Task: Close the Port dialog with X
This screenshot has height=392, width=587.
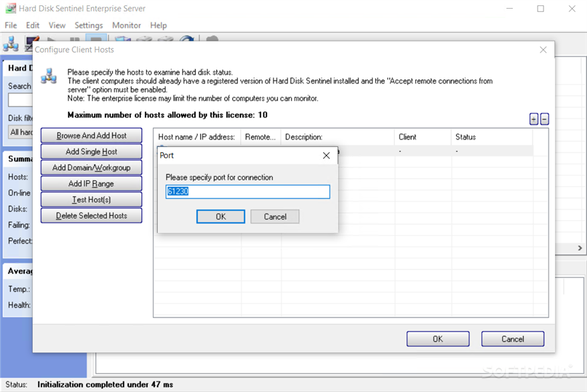Action: (327, 156)
